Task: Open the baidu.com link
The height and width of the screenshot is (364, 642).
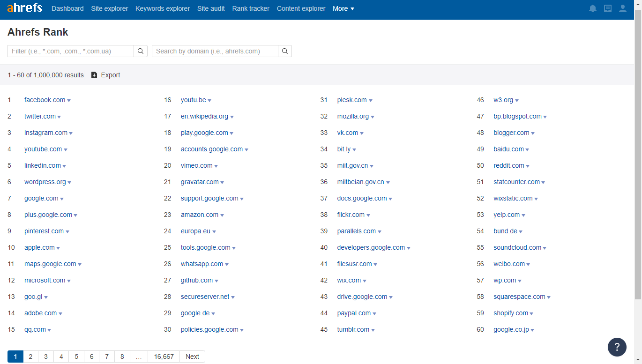Action: [509, 149]
